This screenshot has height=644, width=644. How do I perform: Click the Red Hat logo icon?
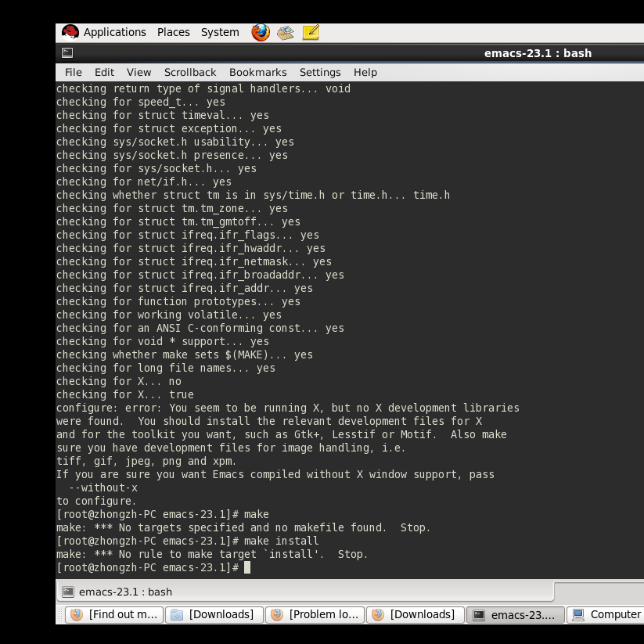pos(70,32)
